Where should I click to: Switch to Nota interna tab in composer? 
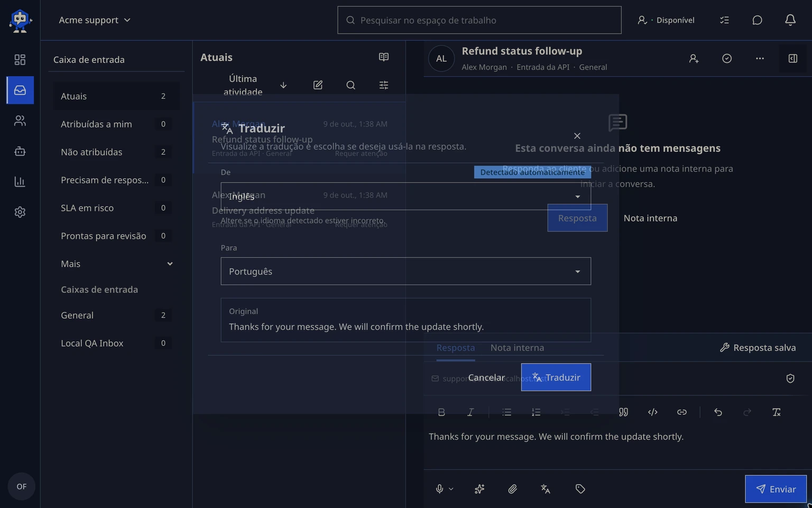517,348
